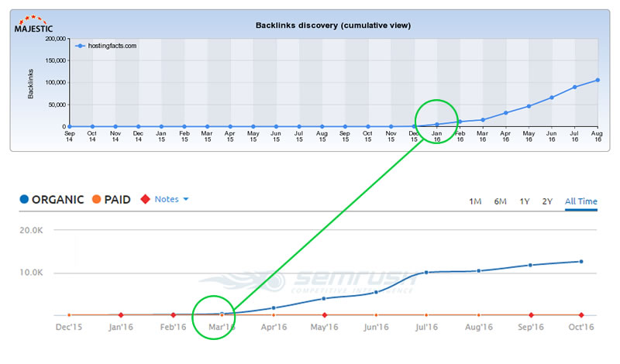Toggle the PAID series legend dot
The image size is (620, 364).
tap(96, 199)
